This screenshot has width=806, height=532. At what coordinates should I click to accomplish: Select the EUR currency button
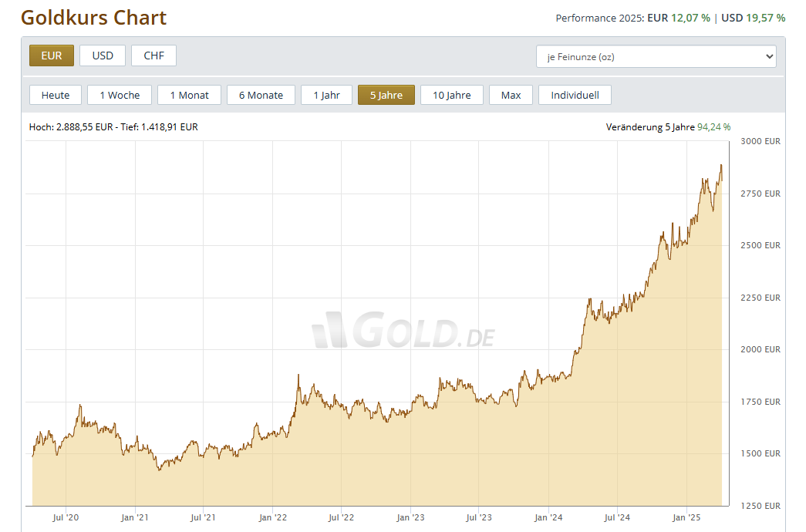pyautogui.click(x=52, y=56)
